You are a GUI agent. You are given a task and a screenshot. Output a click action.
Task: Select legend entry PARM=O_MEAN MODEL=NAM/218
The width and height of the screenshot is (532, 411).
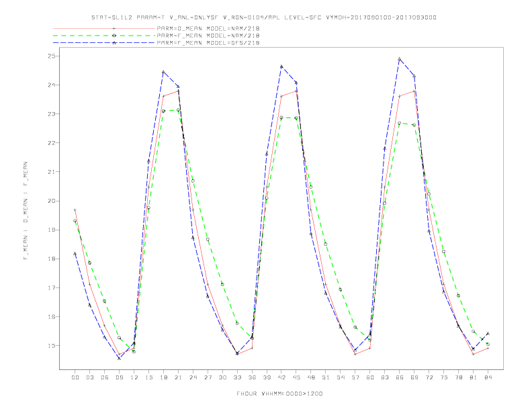[208, 28]
